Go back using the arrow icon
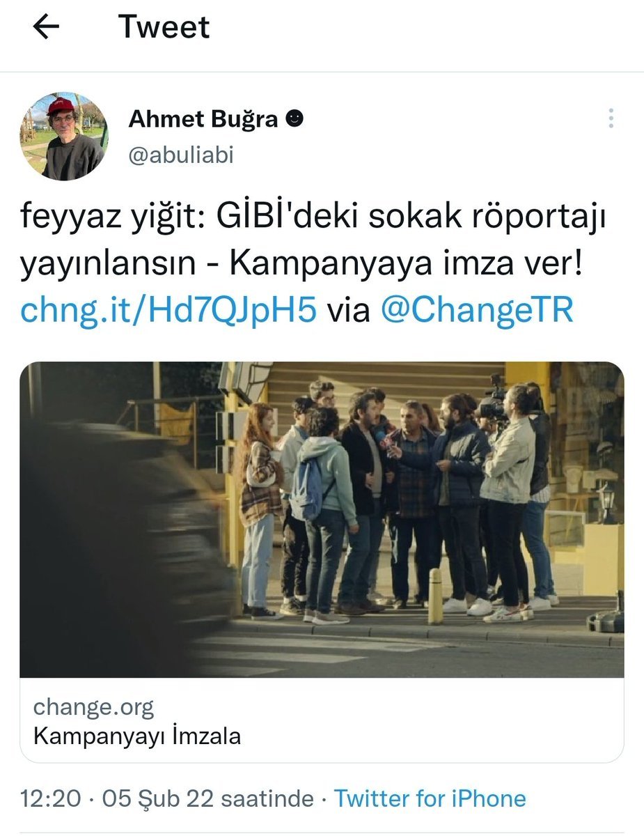 click(46, 27)
